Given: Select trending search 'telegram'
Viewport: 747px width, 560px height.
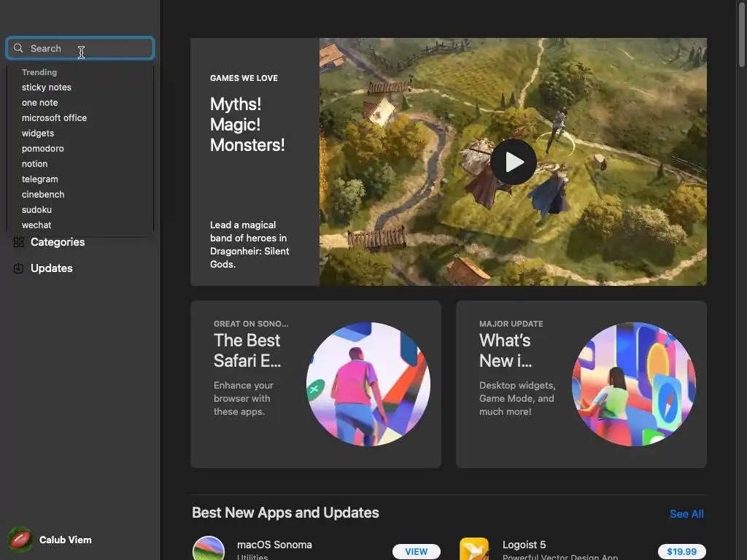Looking at the screenshot, I should click(x=40, y=179).
